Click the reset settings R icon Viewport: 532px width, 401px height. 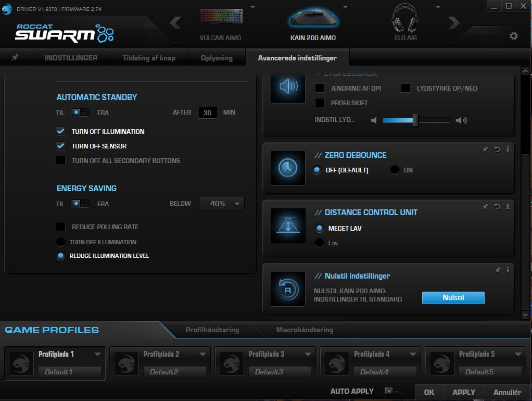pos(288,289)
